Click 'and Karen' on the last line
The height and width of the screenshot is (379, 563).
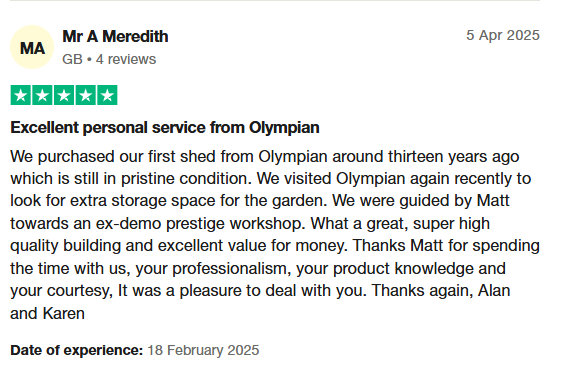(47, 313)
